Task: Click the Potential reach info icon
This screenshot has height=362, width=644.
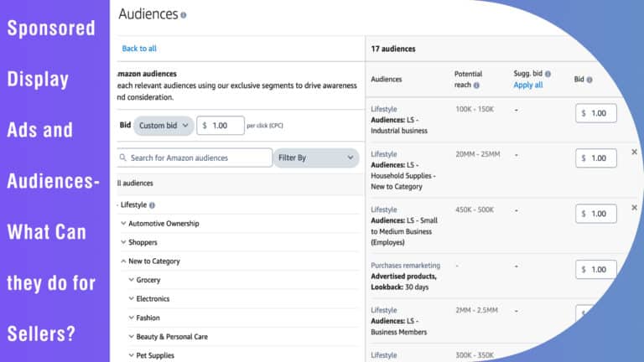Action: (476, 85)
